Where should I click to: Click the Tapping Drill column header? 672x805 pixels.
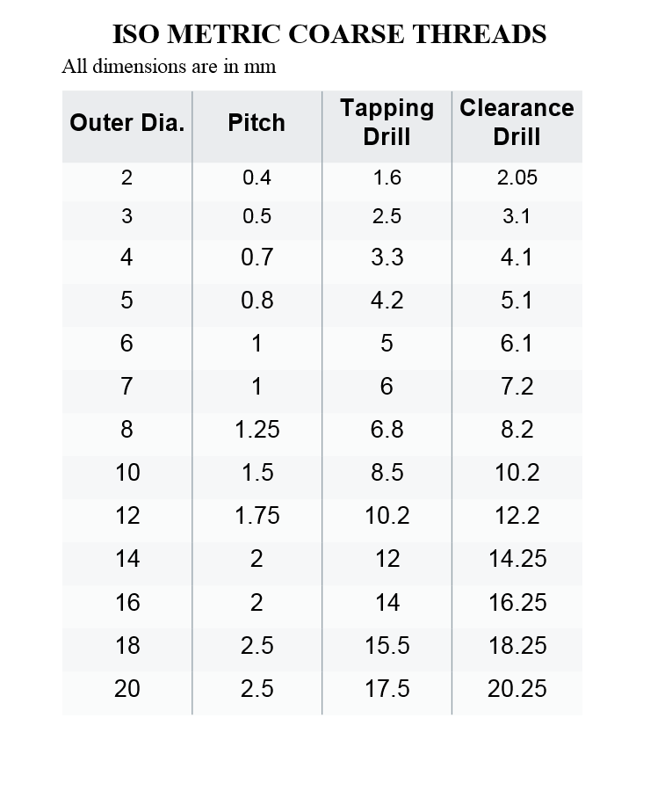point(387,122)
